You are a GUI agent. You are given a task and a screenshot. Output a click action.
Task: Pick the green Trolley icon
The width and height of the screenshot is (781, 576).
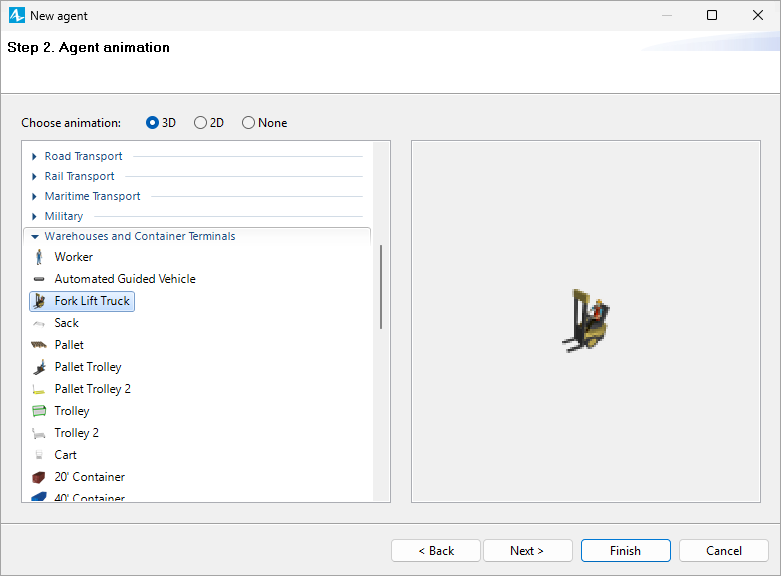pyautogui.click(x=39, y=411)
